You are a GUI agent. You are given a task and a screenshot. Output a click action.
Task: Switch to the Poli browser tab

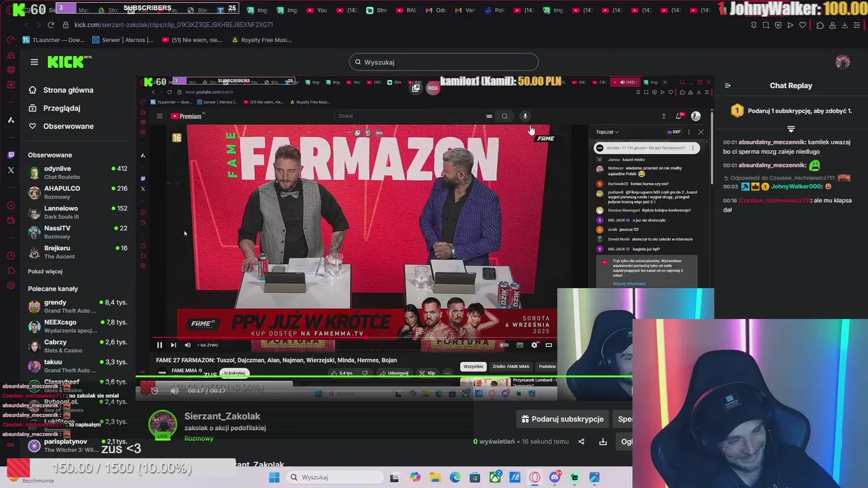(495, 10)
